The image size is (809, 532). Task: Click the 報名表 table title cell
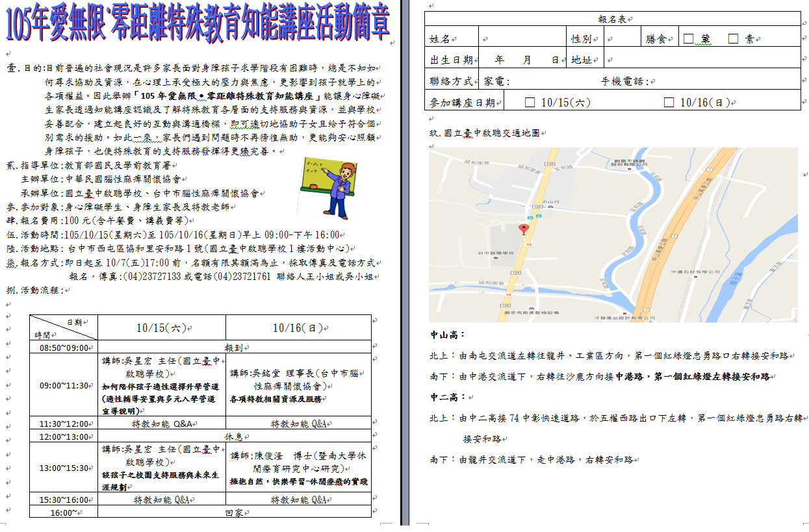[x=612, y=19]
